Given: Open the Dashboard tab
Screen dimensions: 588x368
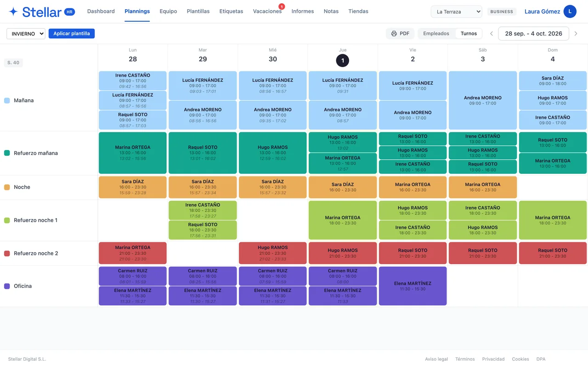Looking at the screenshot, I should tap(101, 11).
